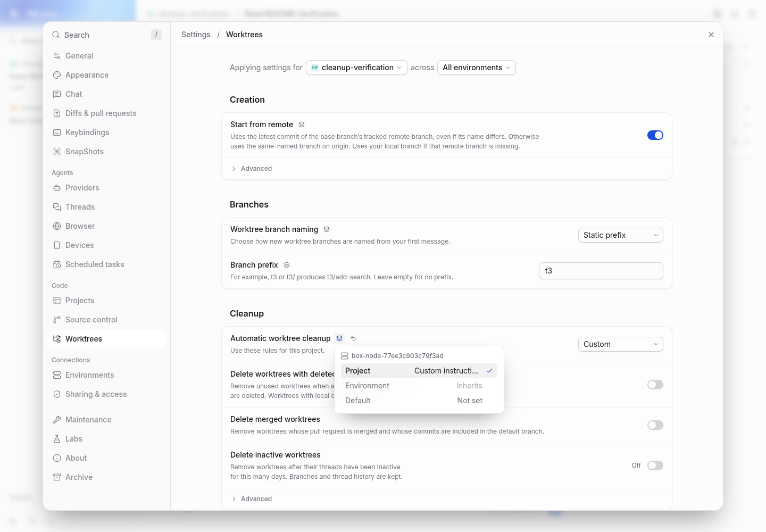Click the Providers bot icon
This screenshot has width=766, height=532.
click(57, 188)
